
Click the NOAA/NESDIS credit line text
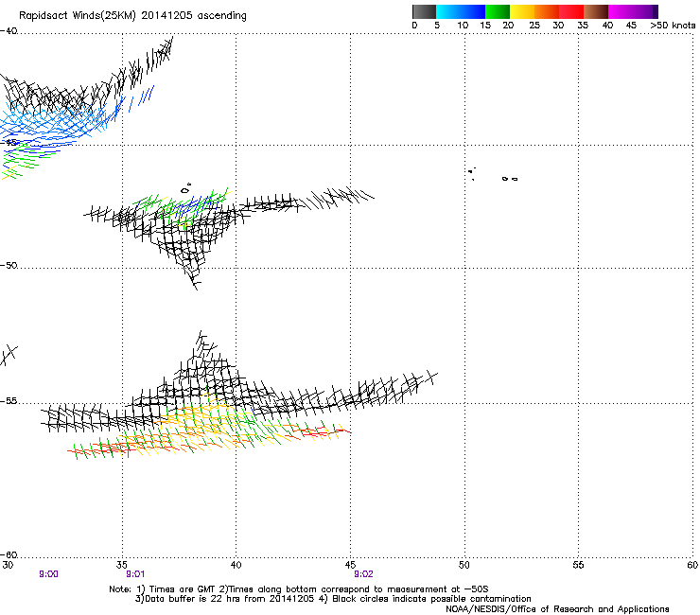557,609
